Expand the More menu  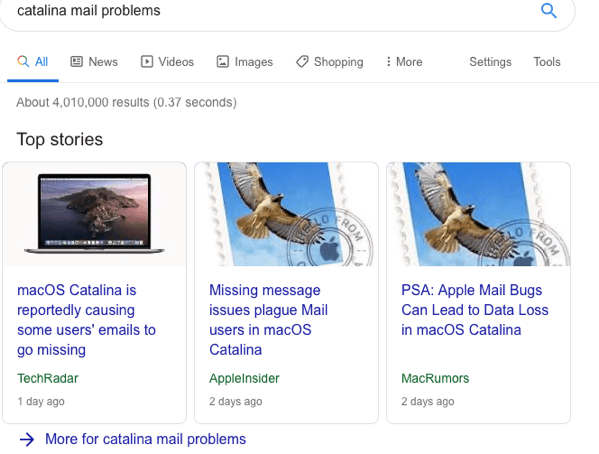coord(404,62)
